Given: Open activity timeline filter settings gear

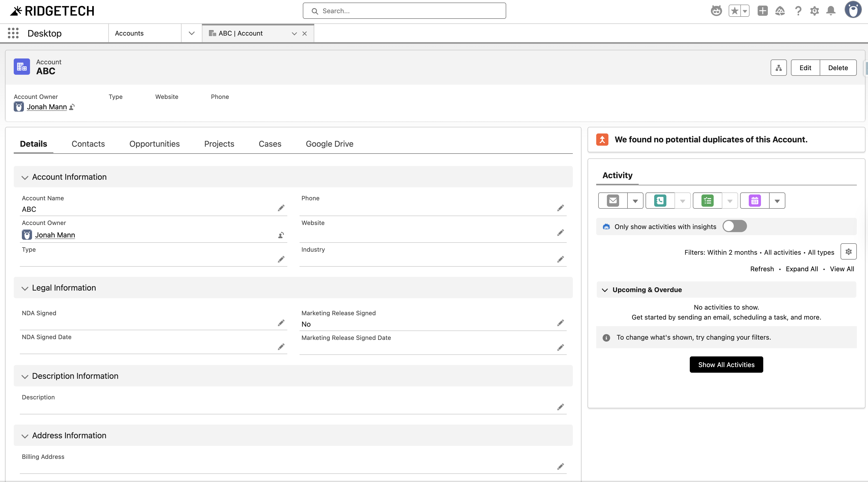Looking at the screenshot, I should (848, 252).
